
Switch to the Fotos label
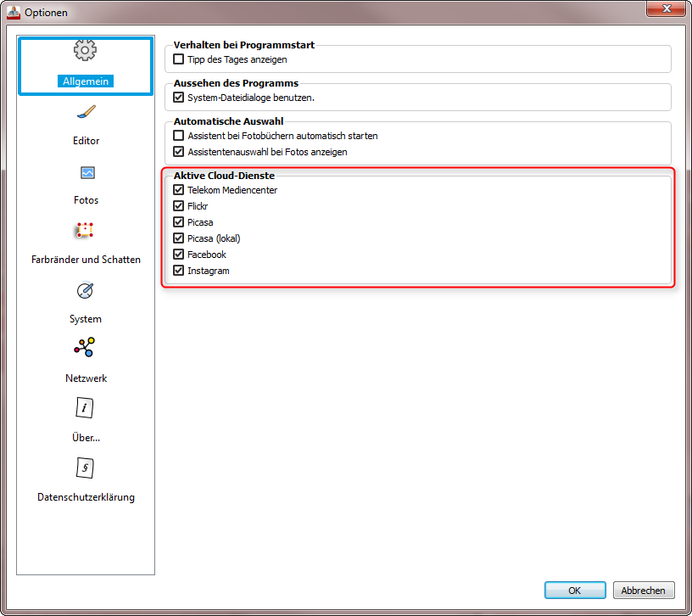(86, 200)
